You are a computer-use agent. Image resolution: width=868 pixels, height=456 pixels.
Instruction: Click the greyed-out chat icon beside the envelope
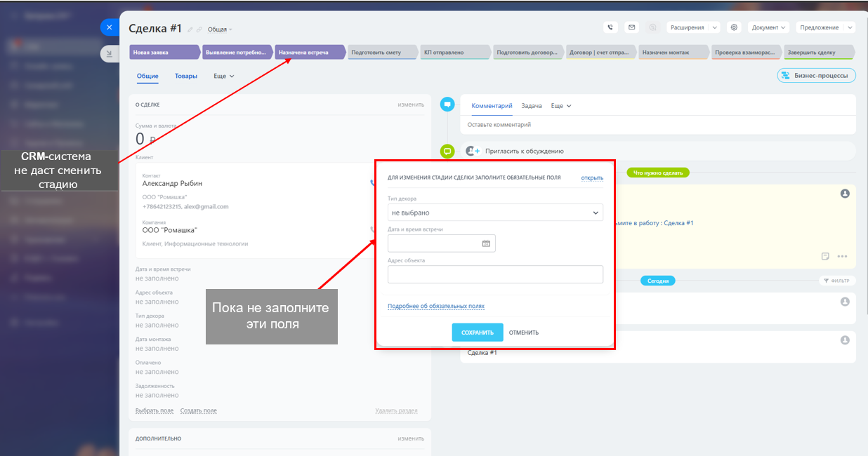point(652,27)
